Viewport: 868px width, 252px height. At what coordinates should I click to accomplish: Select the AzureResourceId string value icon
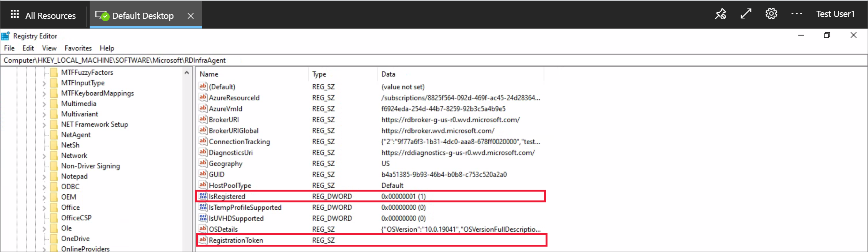click(203, 97)
